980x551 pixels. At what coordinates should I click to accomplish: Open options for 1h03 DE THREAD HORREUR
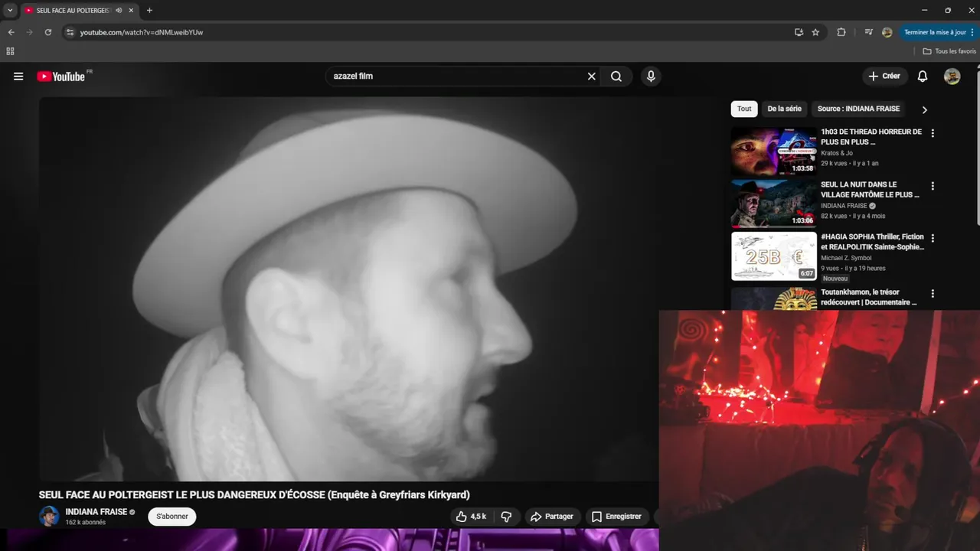click(x=933, y=133)
